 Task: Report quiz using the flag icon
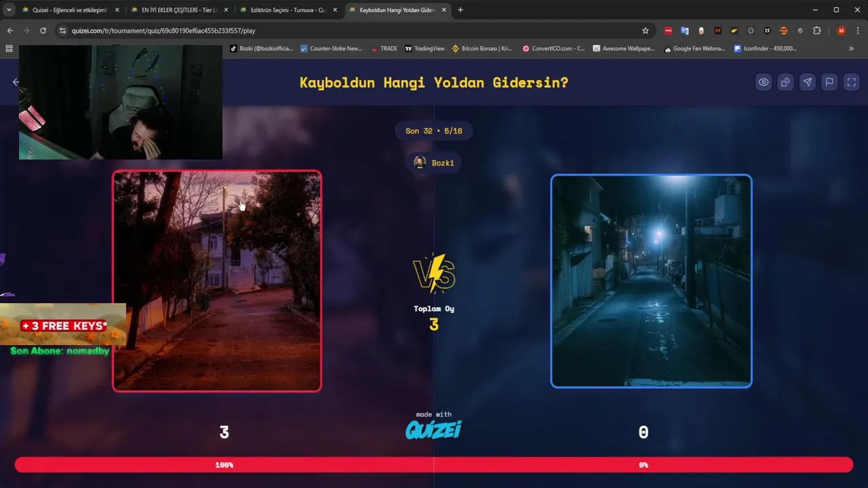(829, 82)
